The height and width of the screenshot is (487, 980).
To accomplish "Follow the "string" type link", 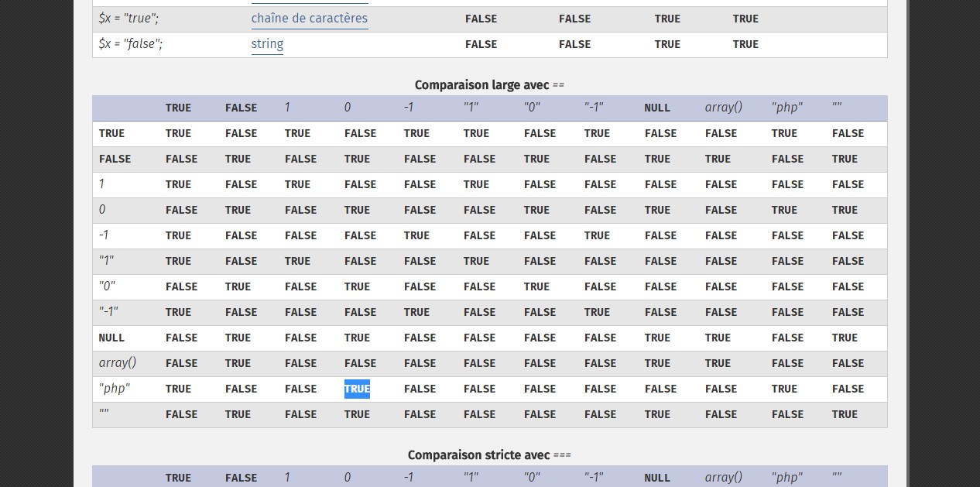I will click(x=267, y=44).
